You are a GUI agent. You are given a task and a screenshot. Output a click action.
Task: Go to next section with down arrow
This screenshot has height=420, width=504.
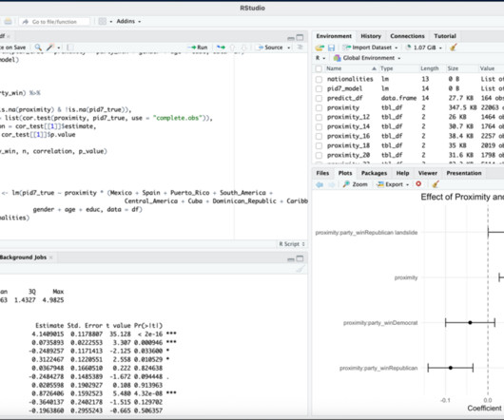243,48
